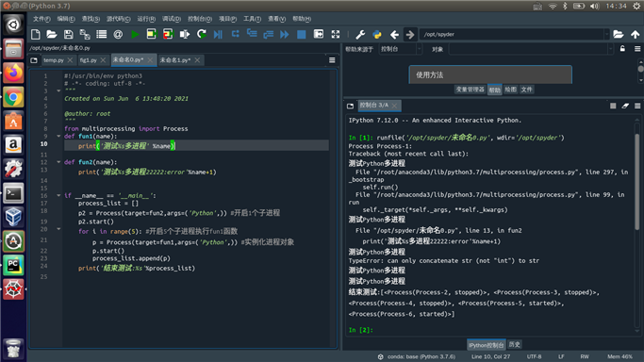Open preferences with the wrench icon

tap(360, 35)
